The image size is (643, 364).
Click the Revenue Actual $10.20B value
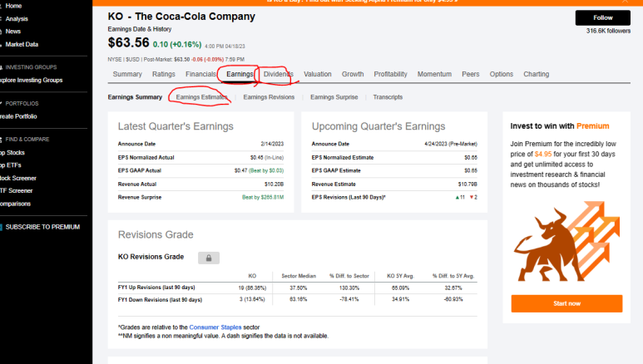click(x=274, y=184)
